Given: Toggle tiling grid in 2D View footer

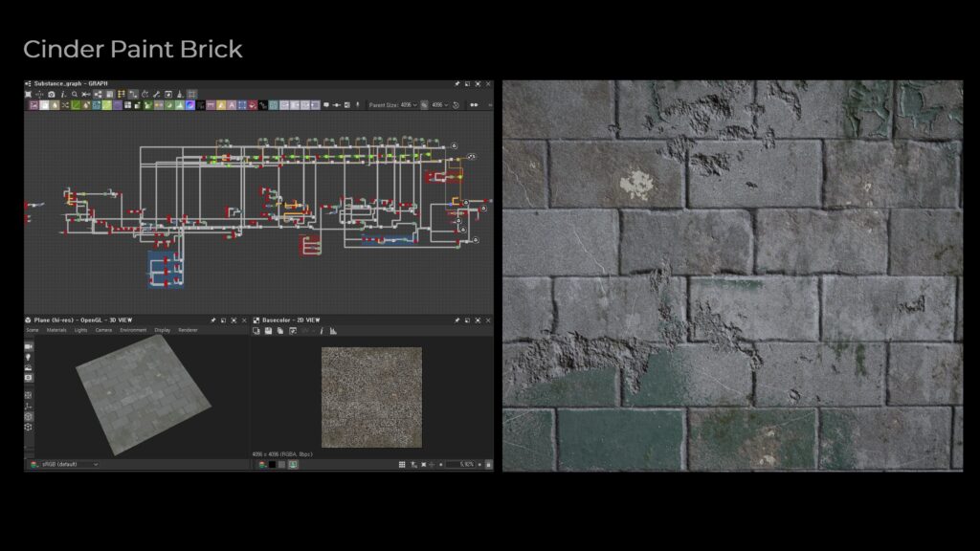Looking at the screenshot, I should 402,464.
